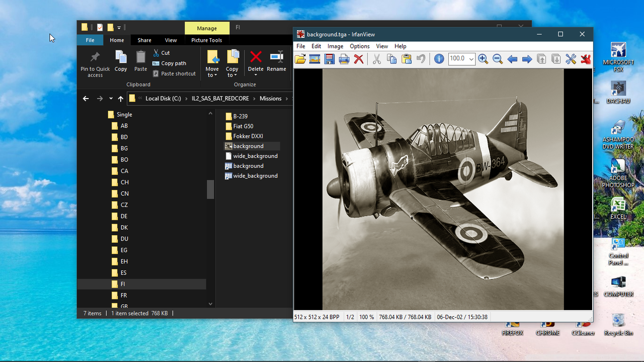Click the Zoom Out magnifier icon
644x362 pixels.
click(498, 59)
